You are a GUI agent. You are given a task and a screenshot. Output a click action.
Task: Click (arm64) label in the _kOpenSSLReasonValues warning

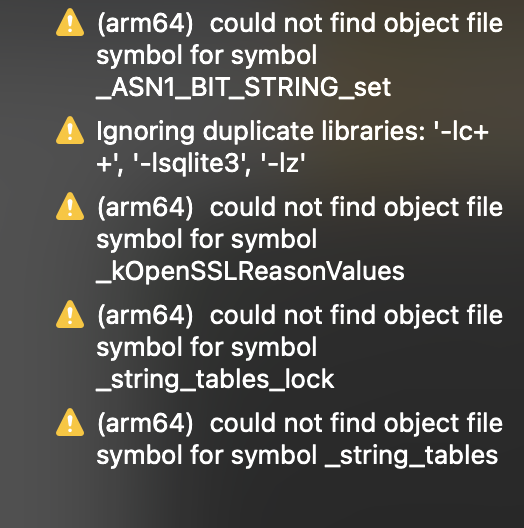tap(145, 207)
